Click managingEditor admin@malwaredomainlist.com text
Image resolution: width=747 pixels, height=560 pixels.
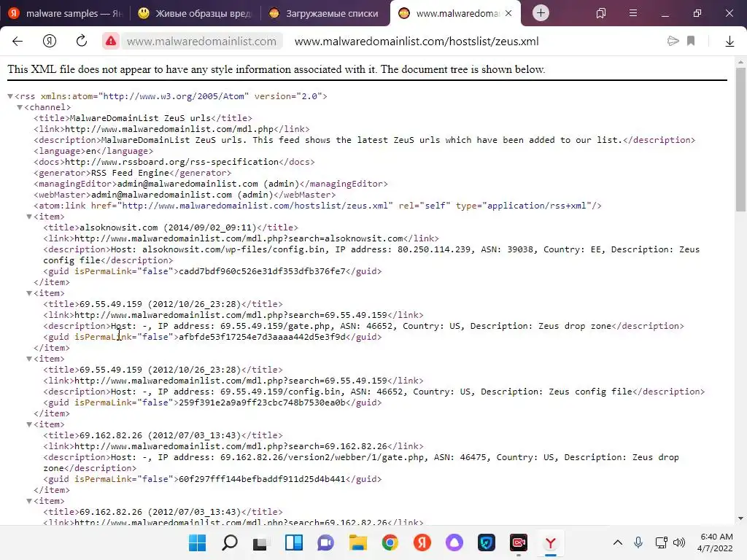click(x=208, y=184)
